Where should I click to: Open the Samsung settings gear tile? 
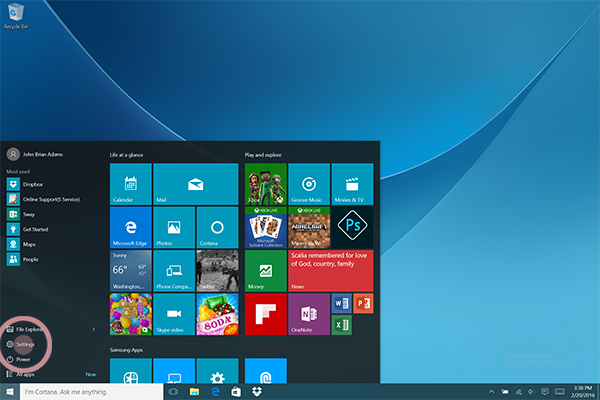[217, 371]
